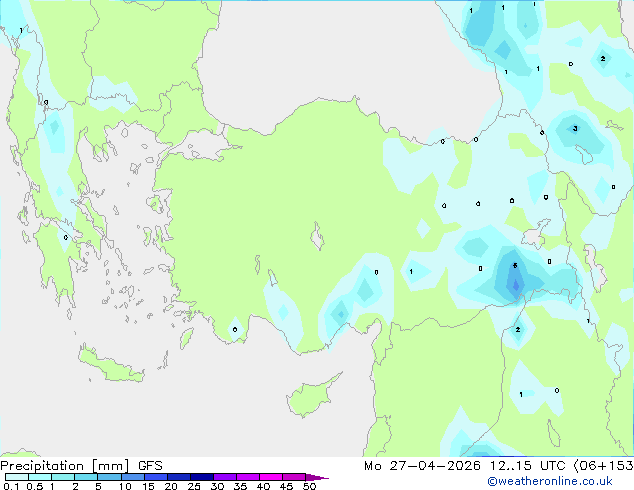The height and width of the screenshot is (490, 634).
Task: Select the '50' legend scale number
Action: (309, 486)
